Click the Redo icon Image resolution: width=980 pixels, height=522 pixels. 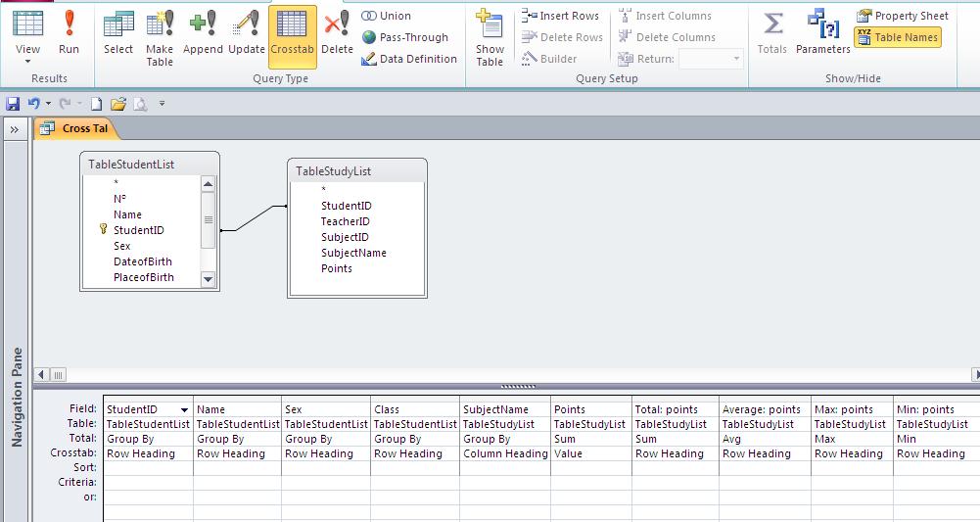pyautogui.click(x=65, y=103)
